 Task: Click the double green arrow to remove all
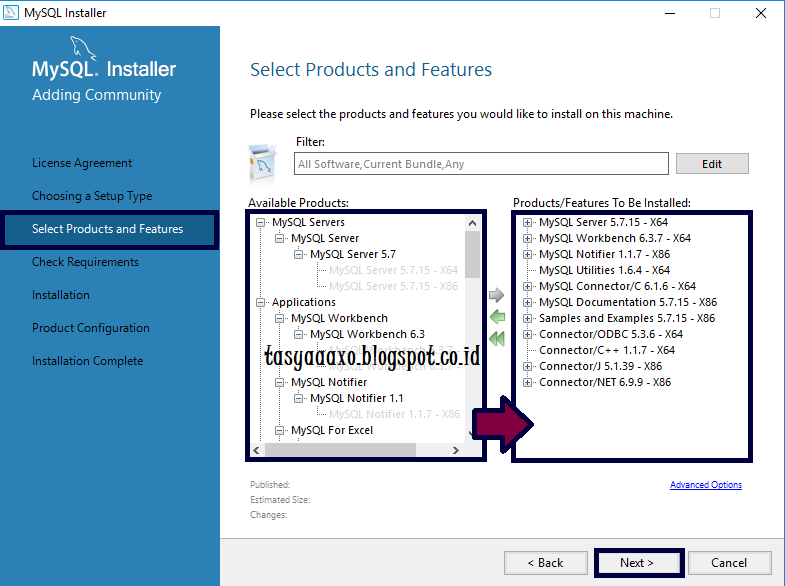point(497,339)
